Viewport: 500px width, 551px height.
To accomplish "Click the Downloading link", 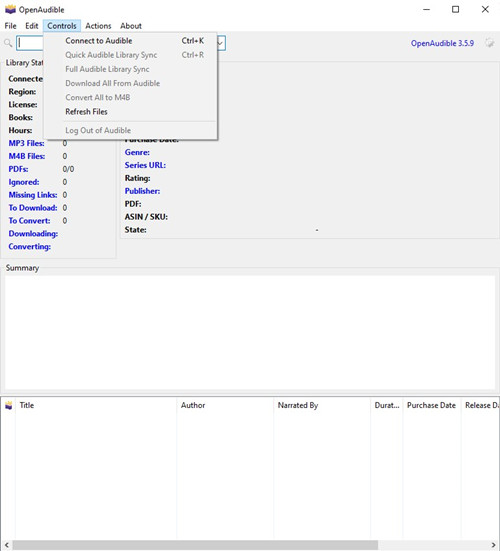I will point(33,234).
